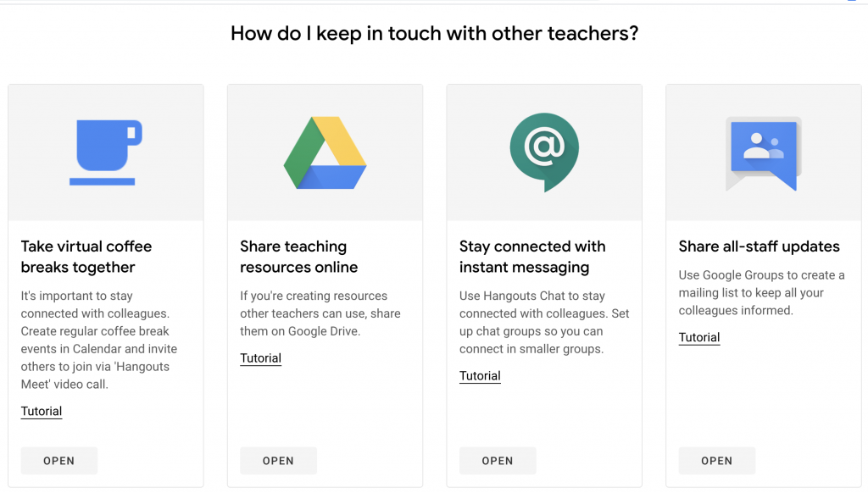This screenshot has height=493, width=868.
Task: Click the 'How do I keep in touch' heading
Action: (x=435, y=33)
